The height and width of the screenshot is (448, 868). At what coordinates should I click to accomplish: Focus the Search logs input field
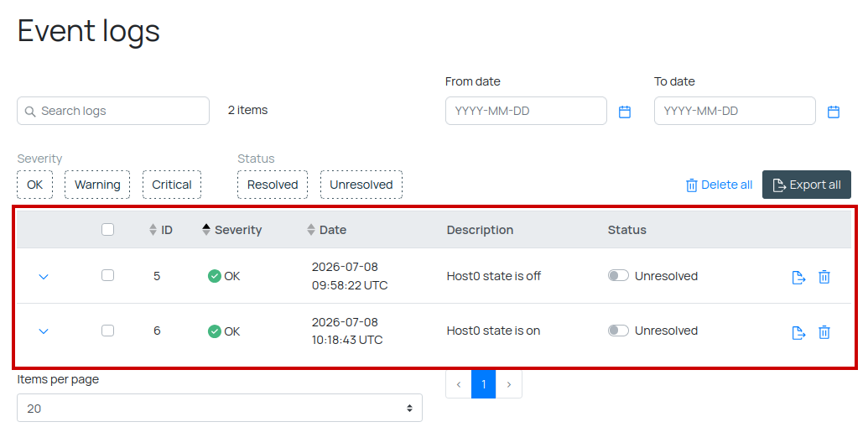(x=113, y=111)
